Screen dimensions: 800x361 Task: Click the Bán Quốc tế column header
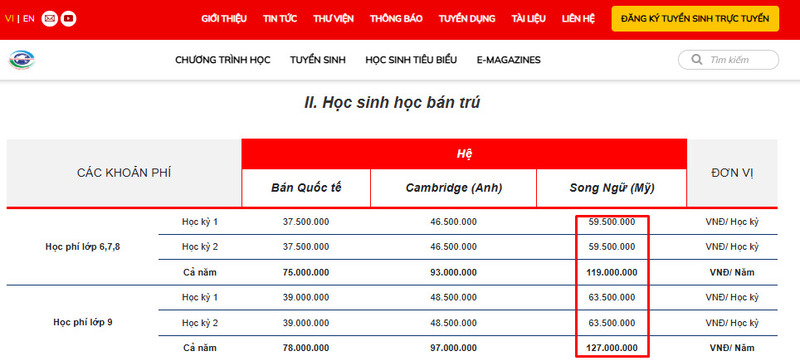click(306, 188)
